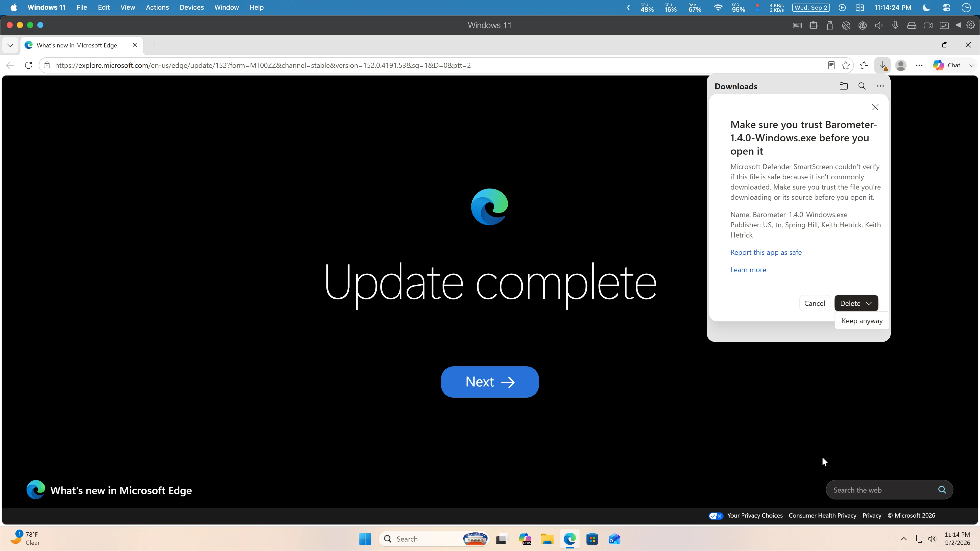Close the What's new in Microsoft Edge tab

[135, 45]
